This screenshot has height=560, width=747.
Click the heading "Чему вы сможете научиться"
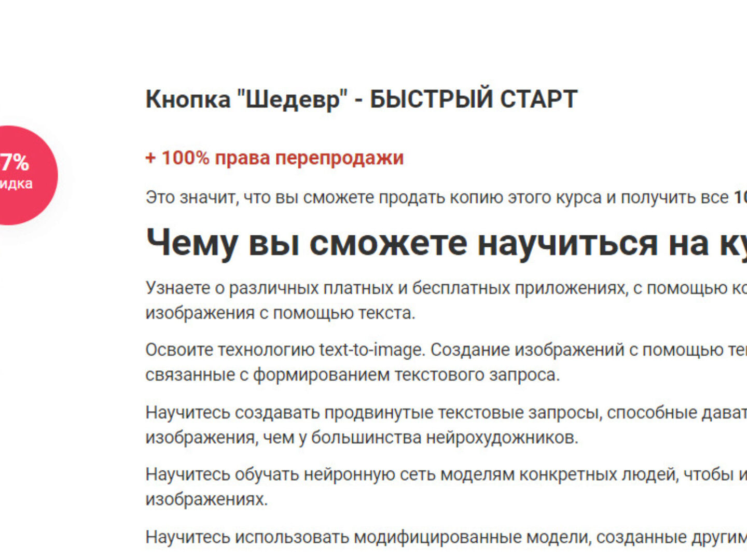point(425,242)
